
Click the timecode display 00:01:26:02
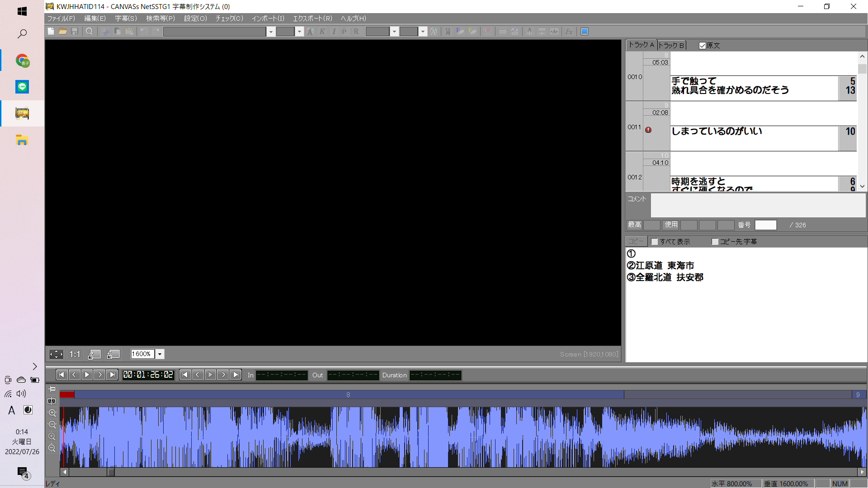(148, 375)
